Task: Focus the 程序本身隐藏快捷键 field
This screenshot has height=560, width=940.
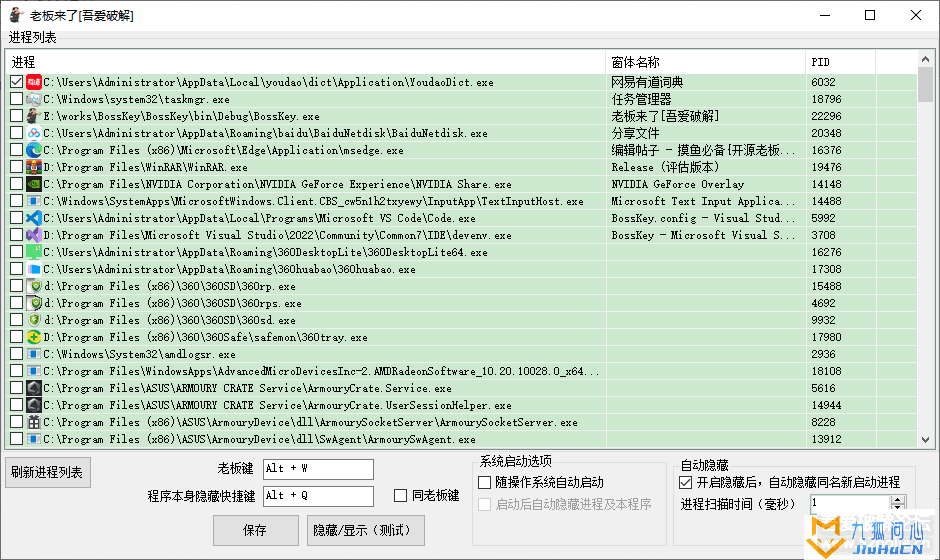Action: click(x=318, y=496)
